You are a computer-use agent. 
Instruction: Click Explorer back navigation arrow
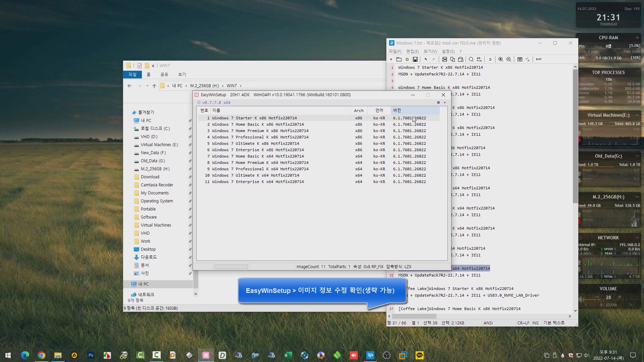129,86
